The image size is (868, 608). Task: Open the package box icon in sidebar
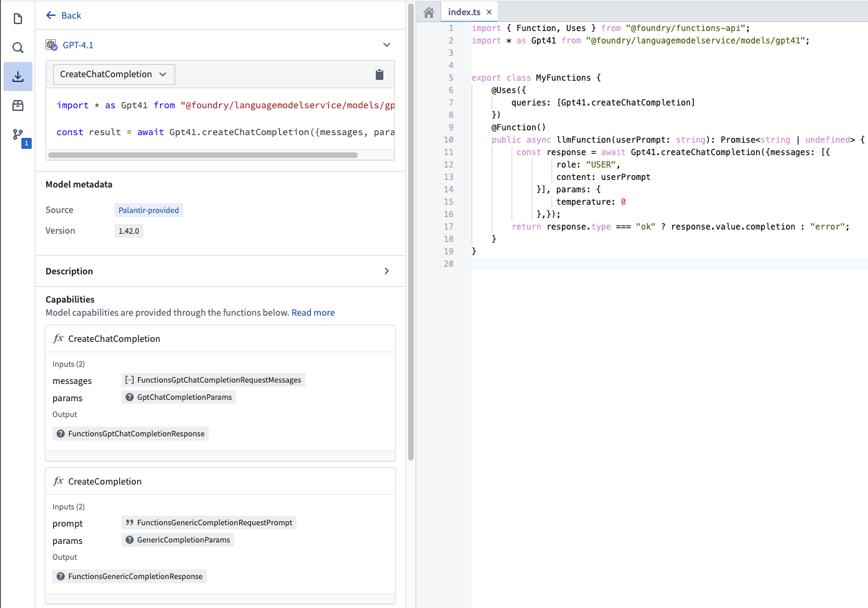click(x=18, y=105)
